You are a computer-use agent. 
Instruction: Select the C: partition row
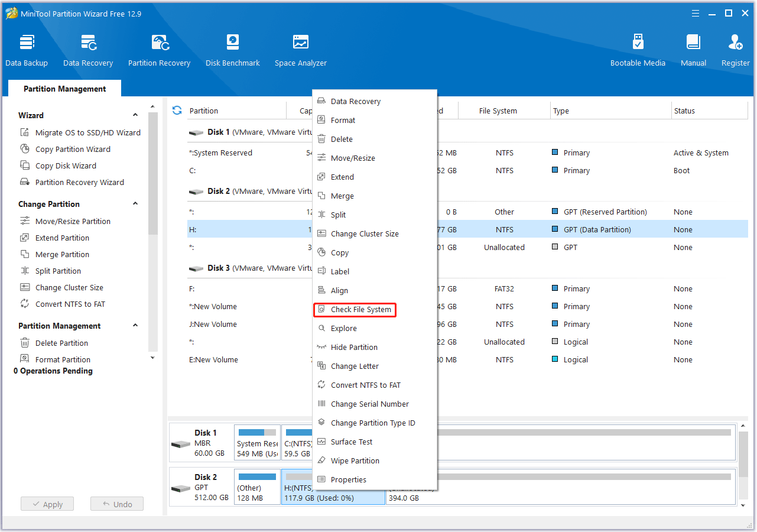[467, 170]
